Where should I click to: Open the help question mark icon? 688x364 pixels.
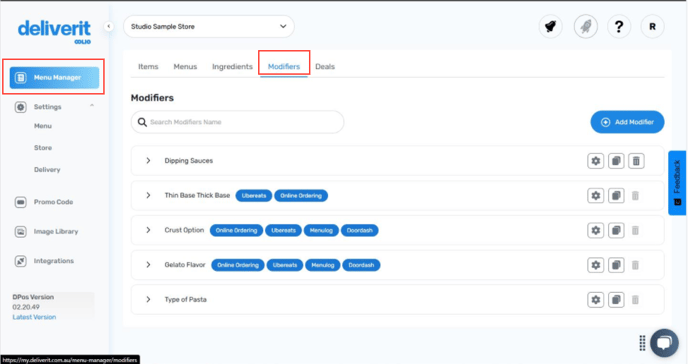pos(619,27)
